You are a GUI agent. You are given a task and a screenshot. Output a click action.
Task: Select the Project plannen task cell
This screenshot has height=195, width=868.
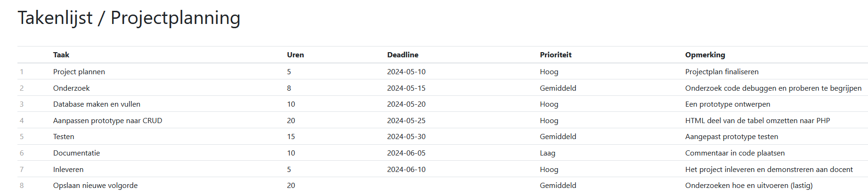(79, 72)
